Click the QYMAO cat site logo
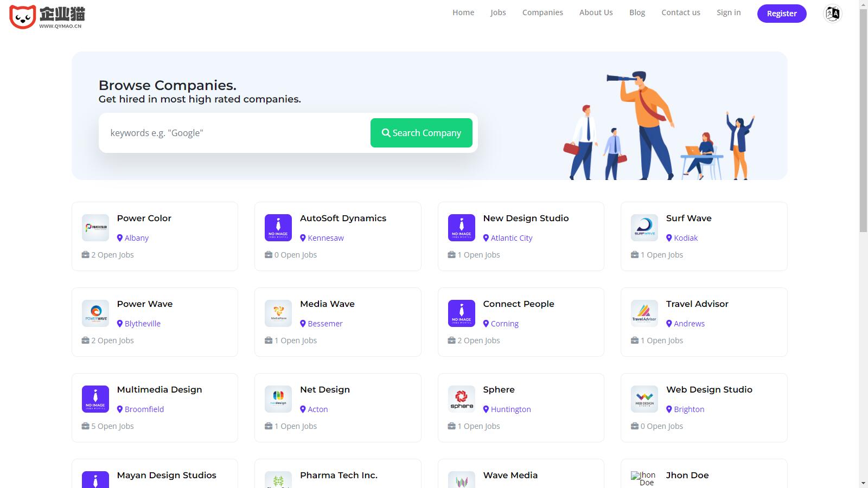 pyautogui.click(x=47, y=17)
